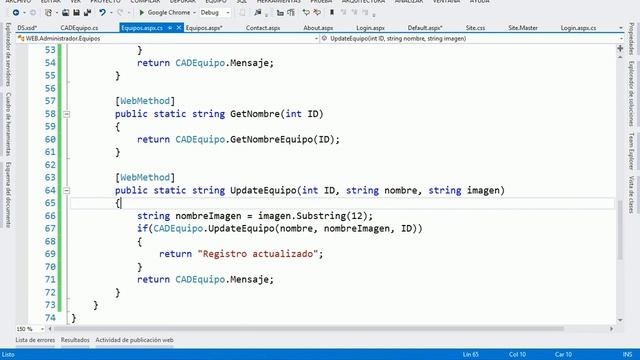Expand the Esquema del documento side tab
The image size is (640, 360).
point(8,195)
